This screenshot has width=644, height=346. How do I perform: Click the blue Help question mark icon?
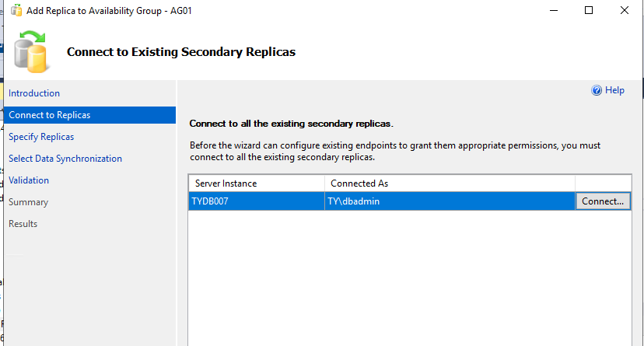(597, 90)
